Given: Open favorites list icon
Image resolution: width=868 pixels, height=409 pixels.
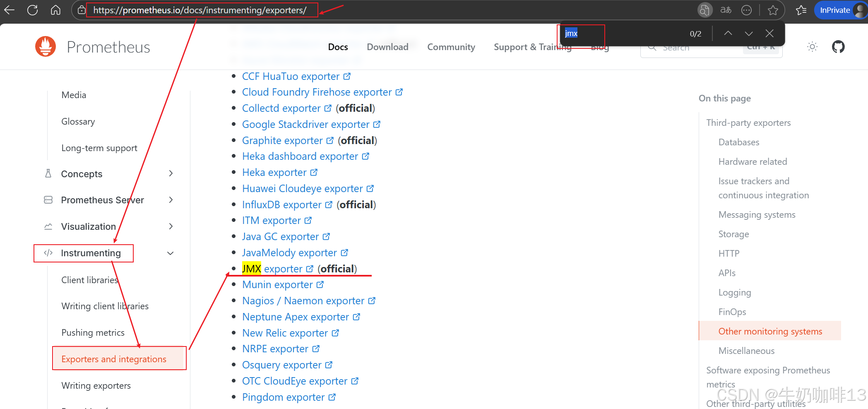Looking at the screenshot, I should point(801,10).
